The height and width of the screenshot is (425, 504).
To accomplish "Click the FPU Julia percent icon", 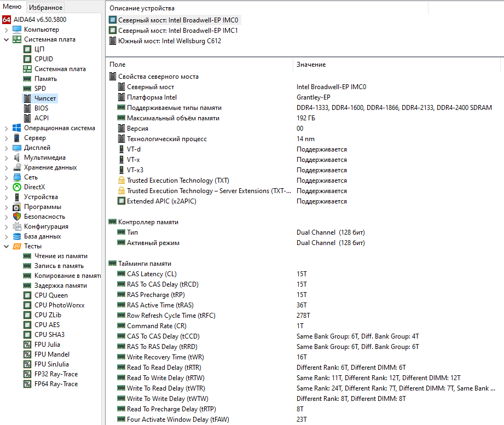I will click(x=27, y=345).
